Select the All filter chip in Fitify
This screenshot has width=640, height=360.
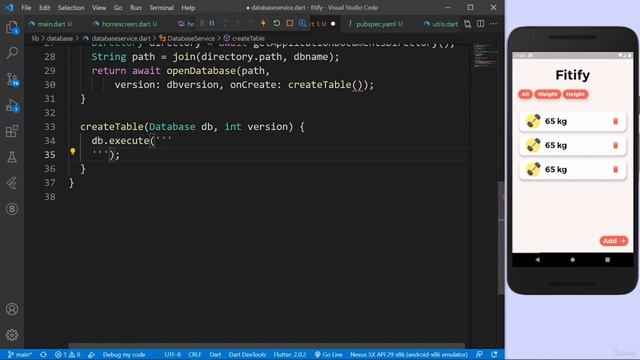525,94
